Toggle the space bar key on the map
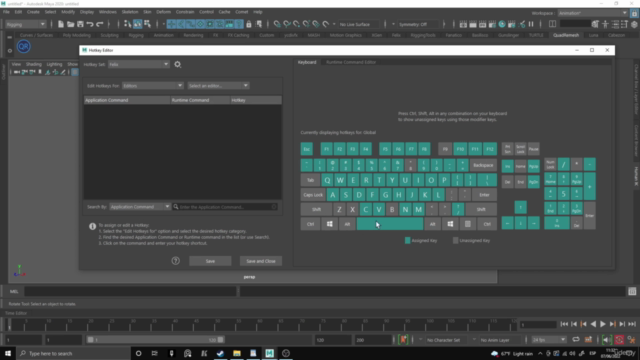The height and width of the screenshot is (360, 640). point(390,224)
